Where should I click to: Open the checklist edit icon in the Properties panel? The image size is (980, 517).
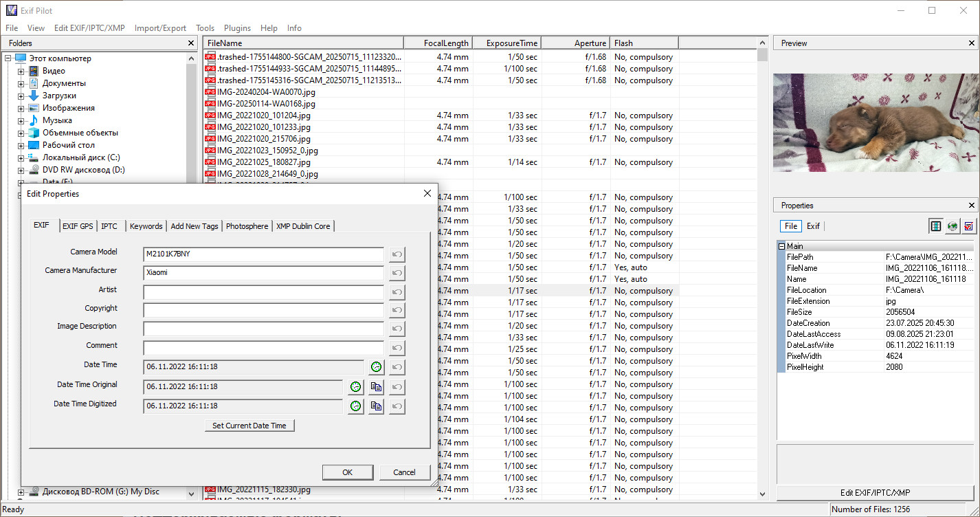pos(969,225)
